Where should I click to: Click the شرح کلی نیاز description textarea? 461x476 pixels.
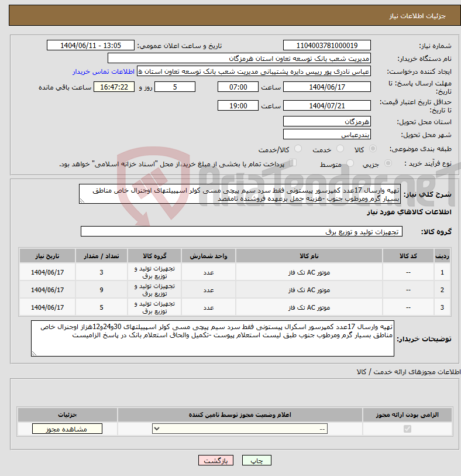click(x=240, y=194)
